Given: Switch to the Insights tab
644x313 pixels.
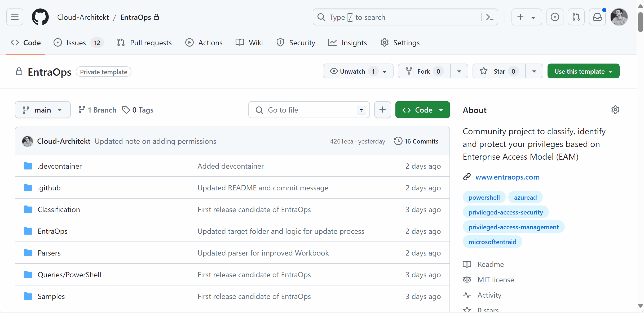Looking at the screenshot, I should tap(347, 43).
